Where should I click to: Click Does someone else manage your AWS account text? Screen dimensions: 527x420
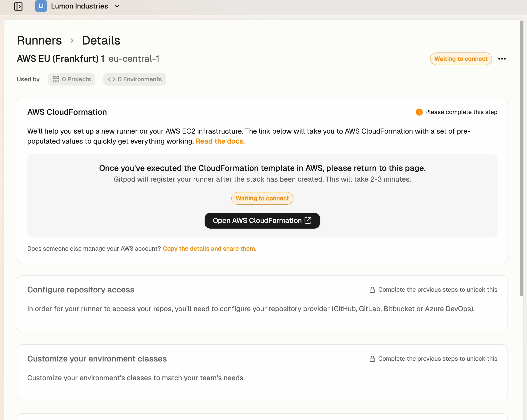click(94, 249)
